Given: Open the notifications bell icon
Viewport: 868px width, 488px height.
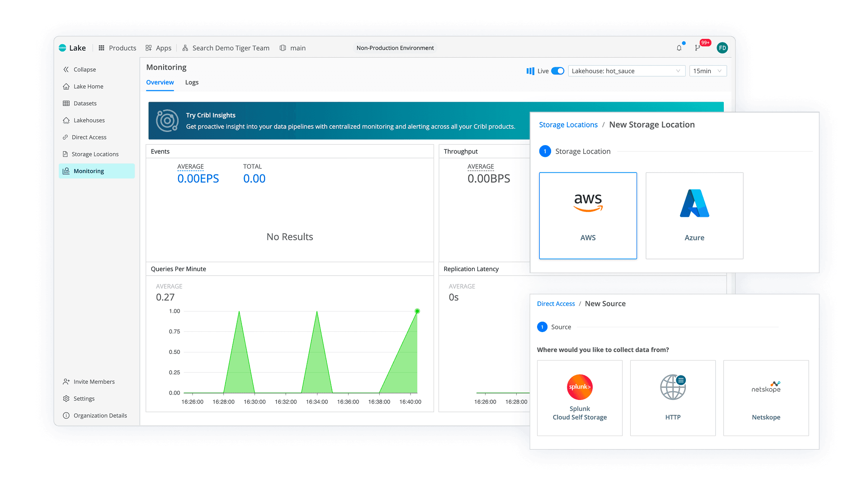Looking at the screenshot, I should (679, 48).
